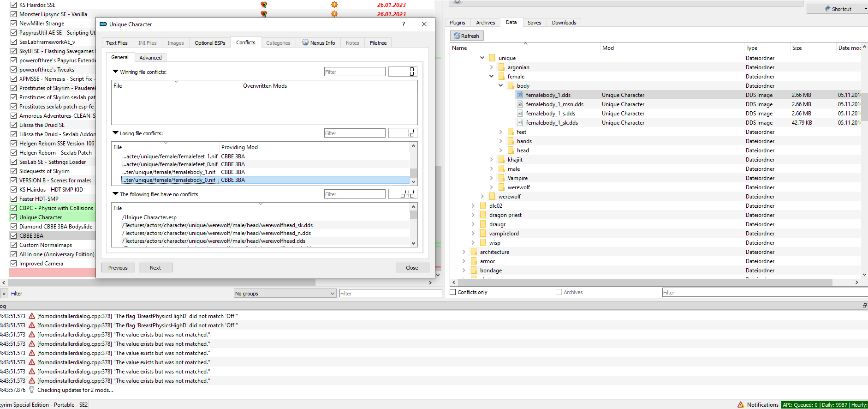Expand the 'feet' folder
This screenshot has width=868, height=409.
click(x=501, y=132)
